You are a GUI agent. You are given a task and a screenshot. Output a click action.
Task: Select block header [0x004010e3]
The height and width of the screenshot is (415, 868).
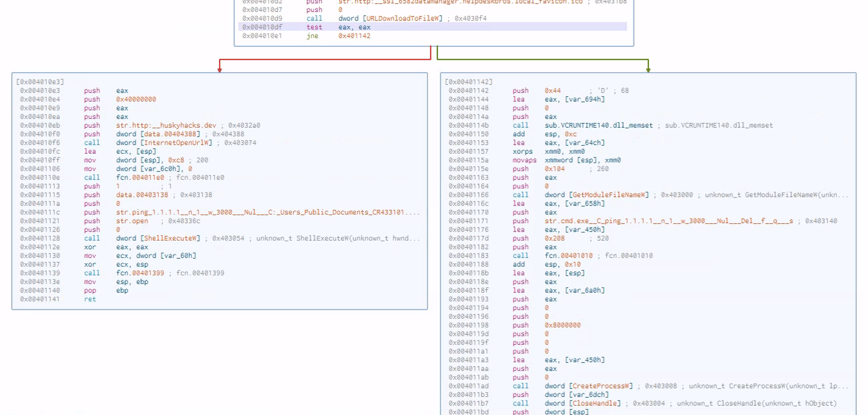pyautogui.click(x=40, y=82)
